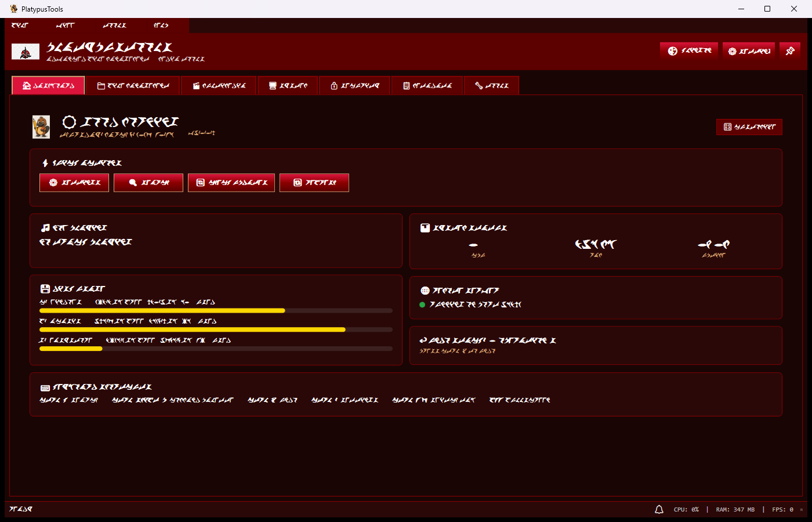This screenshot has width=812, height=522.
Task: Select the padlock icon tab
Action: [x=354, y=86]
